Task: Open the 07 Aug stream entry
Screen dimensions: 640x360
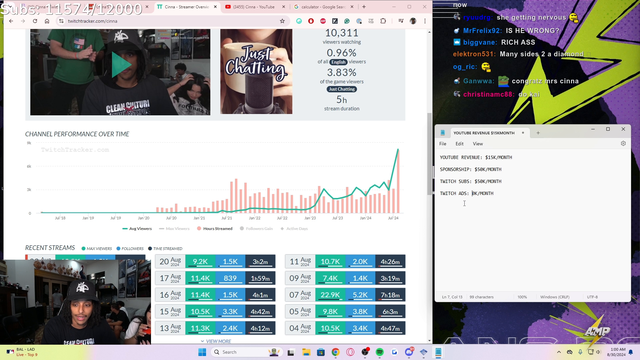Action: point(345,295)
